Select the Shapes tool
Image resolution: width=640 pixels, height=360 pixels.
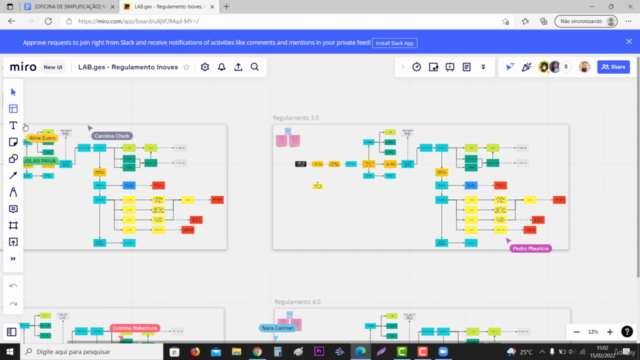point(13,159)
